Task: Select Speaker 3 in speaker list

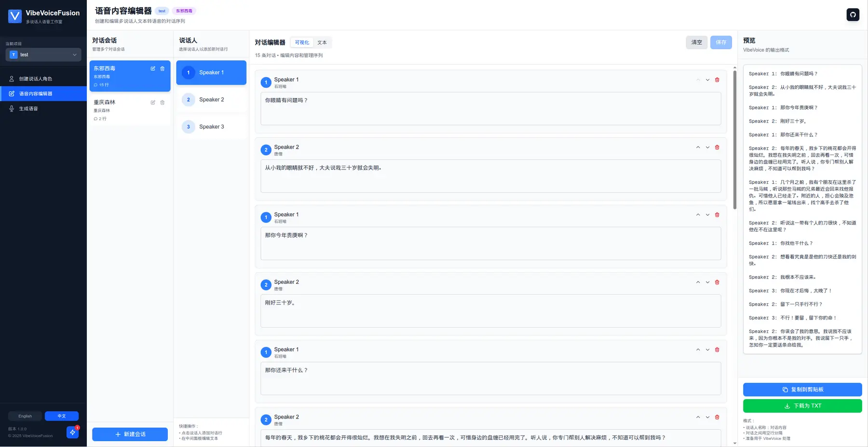Action: [211, 126]
